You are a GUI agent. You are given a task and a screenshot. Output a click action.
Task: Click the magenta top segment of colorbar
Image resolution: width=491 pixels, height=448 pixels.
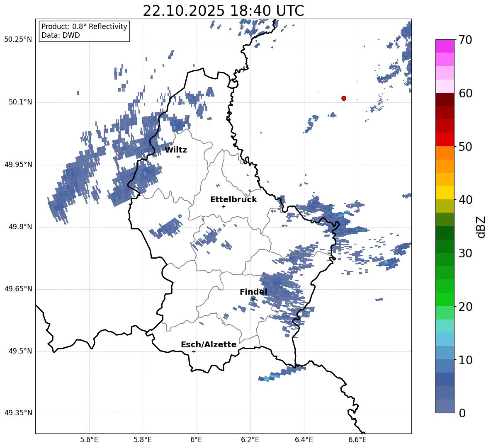coord(445,46)
